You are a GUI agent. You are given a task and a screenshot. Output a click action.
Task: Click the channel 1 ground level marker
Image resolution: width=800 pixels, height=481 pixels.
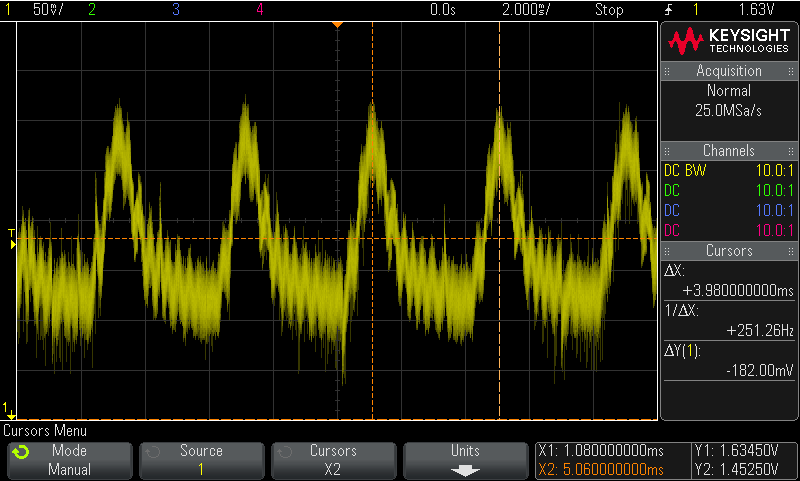(x=10, y=408)
